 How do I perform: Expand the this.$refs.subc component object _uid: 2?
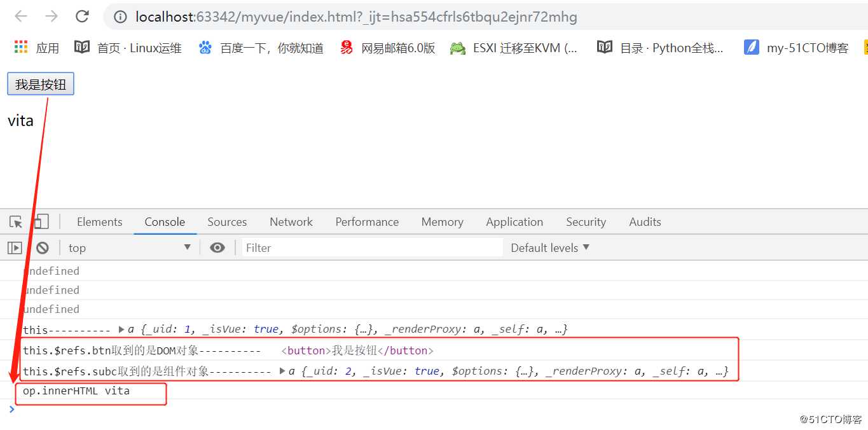(282, 371)
